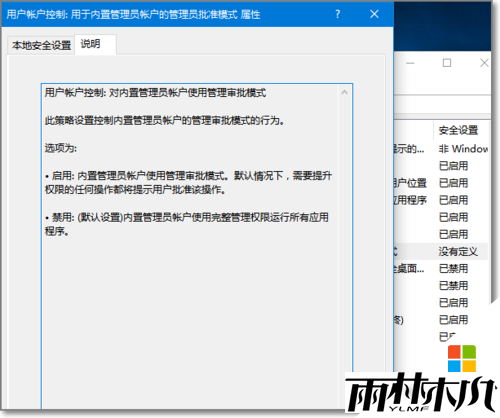Click the heading line 用户帐户控制: 对内置管理员帐户使用管理审批模式

coord(155,93)
